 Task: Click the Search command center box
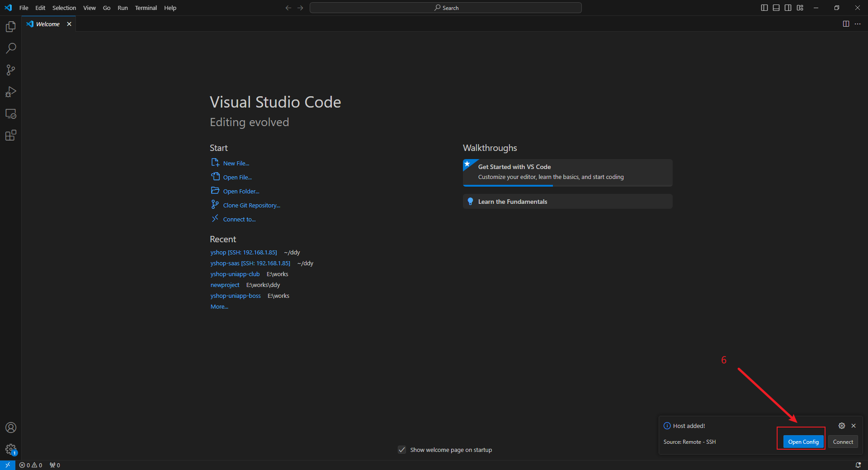[445, 8]
